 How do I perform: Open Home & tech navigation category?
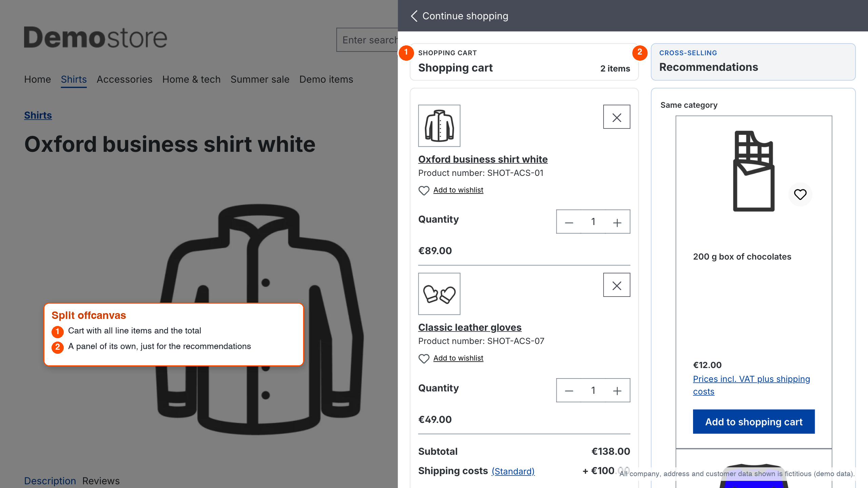pos(191,79)
